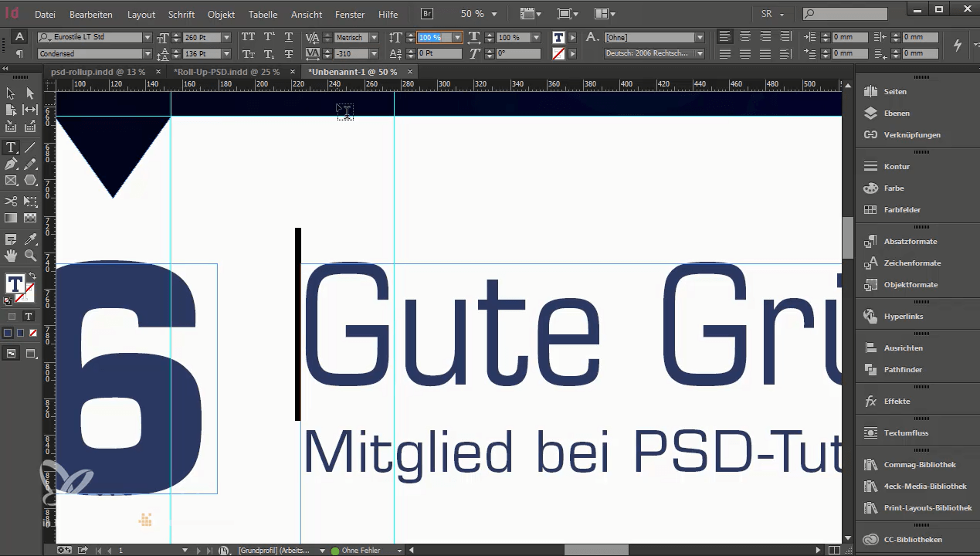Select the Pen tool
This screenshot has width=980, height=556.
[x=11, y=164]
